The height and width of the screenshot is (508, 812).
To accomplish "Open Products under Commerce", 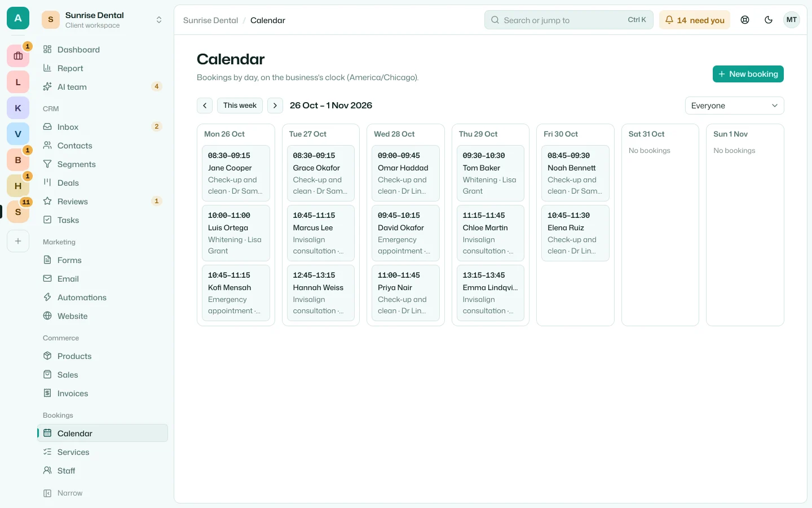I will coord(103,356).
